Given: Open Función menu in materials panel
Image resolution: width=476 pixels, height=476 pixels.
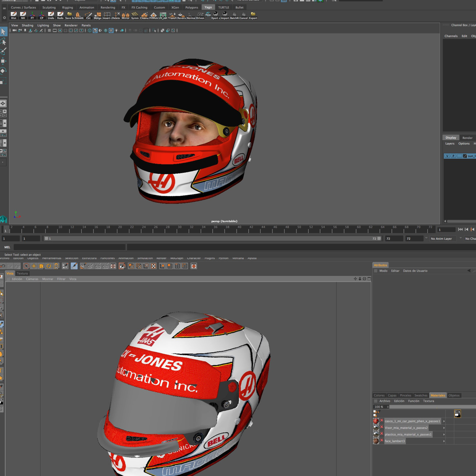Looking at the screenshot, I should pos(413,401).
